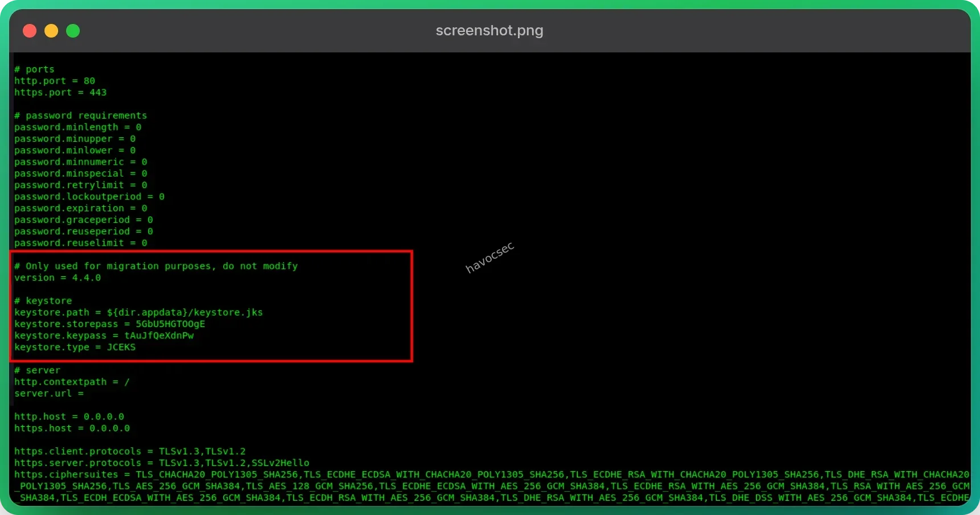Click the 'password.minspecial = 0' line
This screenshot has width=980, height=515.
click(x=80, y=174)
